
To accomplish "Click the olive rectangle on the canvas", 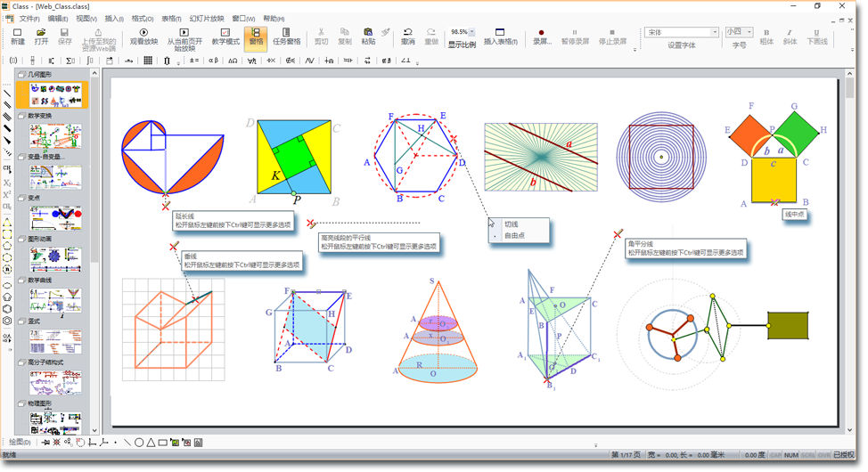I will pos(788,325).
